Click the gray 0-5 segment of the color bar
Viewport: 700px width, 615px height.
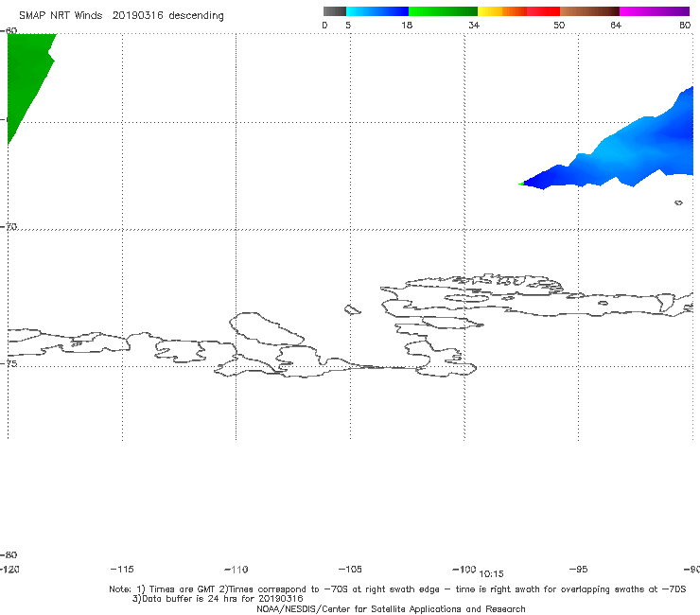click(334, 11)
